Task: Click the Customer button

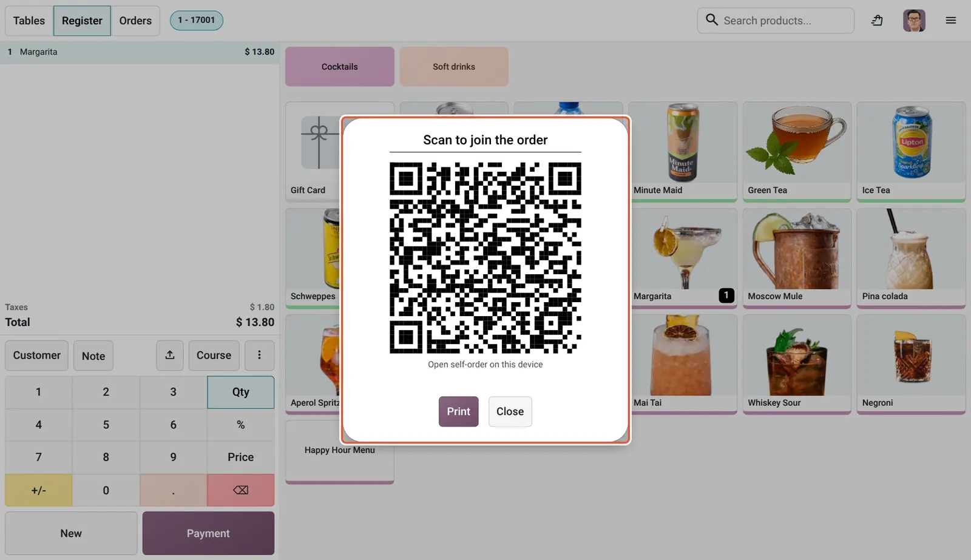Action: pyautogui.click(x=37, y=356)
